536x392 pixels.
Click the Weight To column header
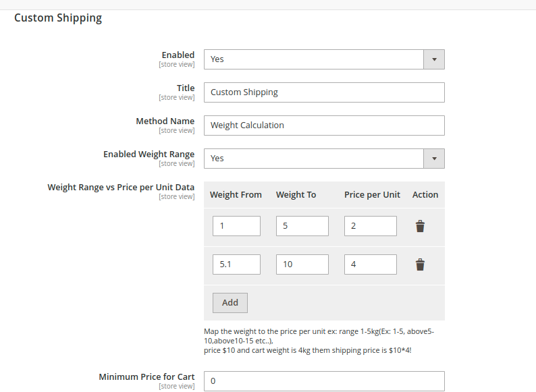[296, 195]
